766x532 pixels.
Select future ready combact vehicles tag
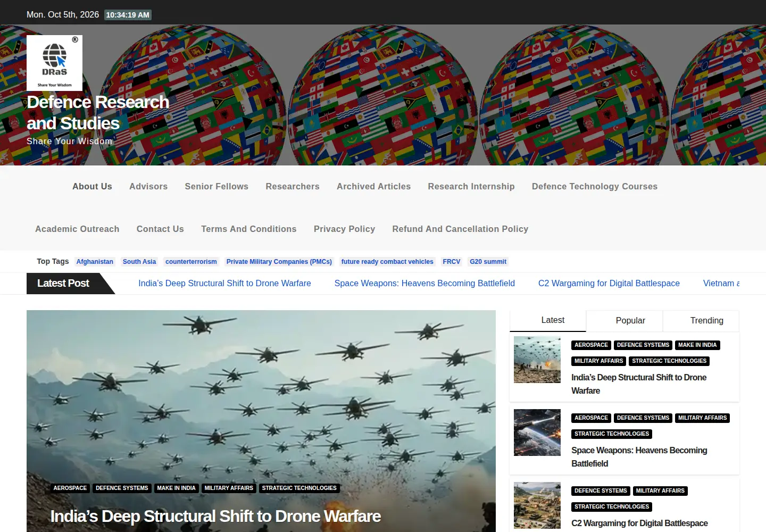point(387,262)
